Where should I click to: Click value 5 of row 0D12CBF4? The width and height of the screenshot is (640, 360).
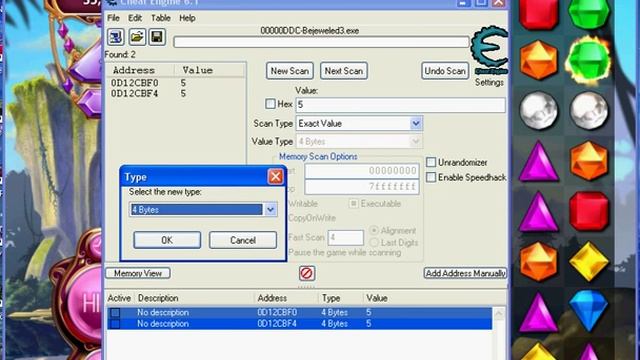click(369, 324)
